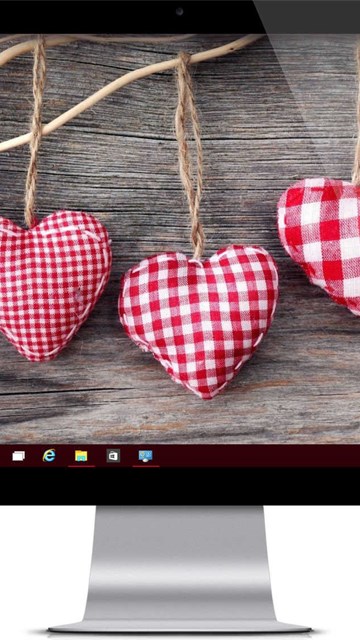This screenshot has width=360, height=640.
Task: Click empty taskbar space between Store and monitor icons
Action: click(x=129, y=456)
